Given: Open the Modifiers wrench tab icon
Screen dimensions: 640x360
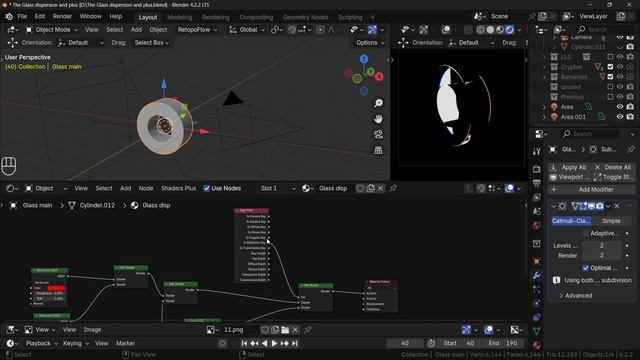Looking at the screenshot, I should (537, 276).
